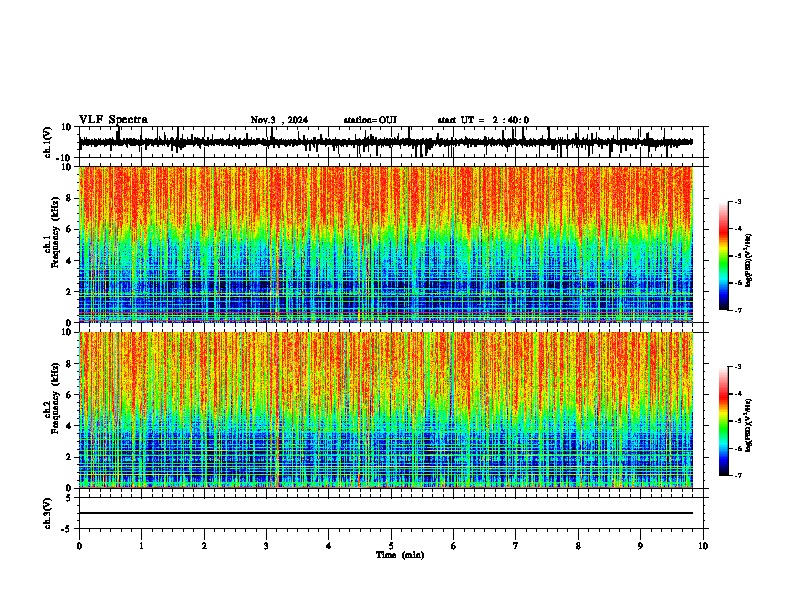This screenshot has height=612, width=792.
Task: Click the "VLF Spectra" plot title
Action: tap(113, 120)
